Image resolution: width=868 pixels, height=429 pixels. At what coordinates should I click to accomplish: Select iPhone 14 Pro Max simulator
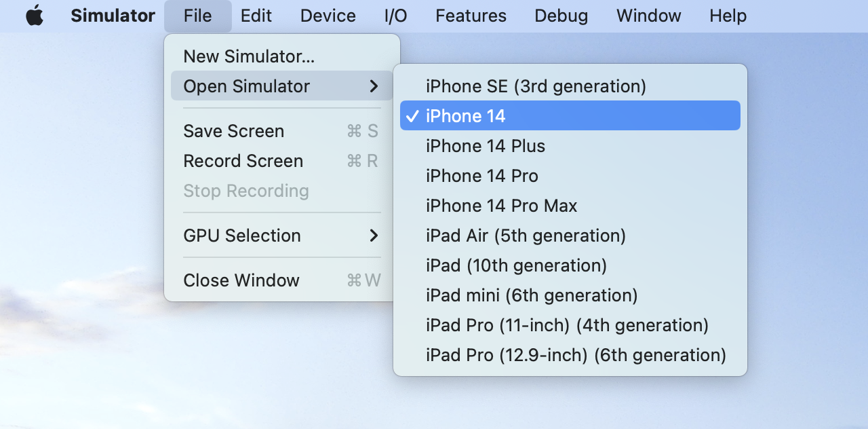(x=570, y=206)
